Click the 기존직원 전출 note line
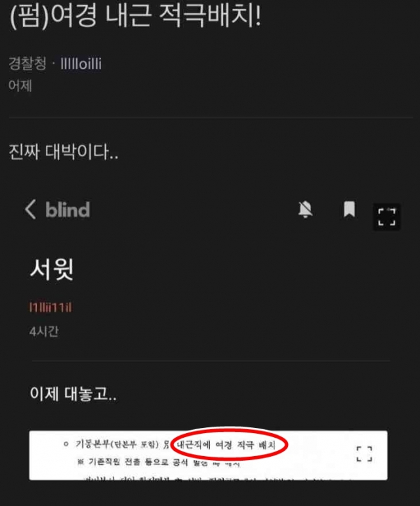Screen dimensions: 420x506 [x=159, y=463]
